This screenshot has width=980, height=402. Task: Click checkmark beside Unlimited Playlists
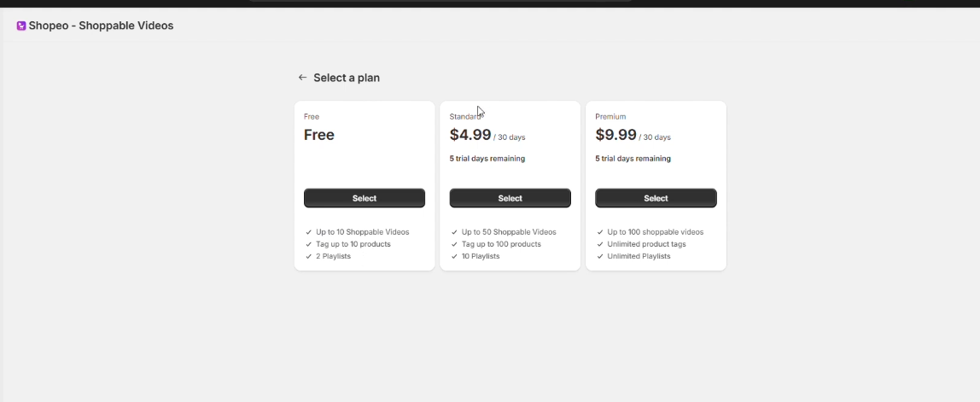(600, 256)
